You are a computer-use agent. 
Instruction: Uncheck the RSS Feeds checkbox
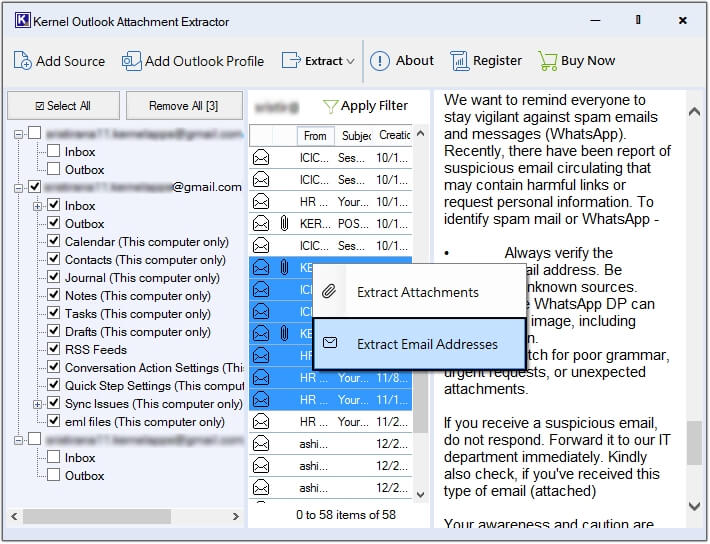tap(54, 349)
